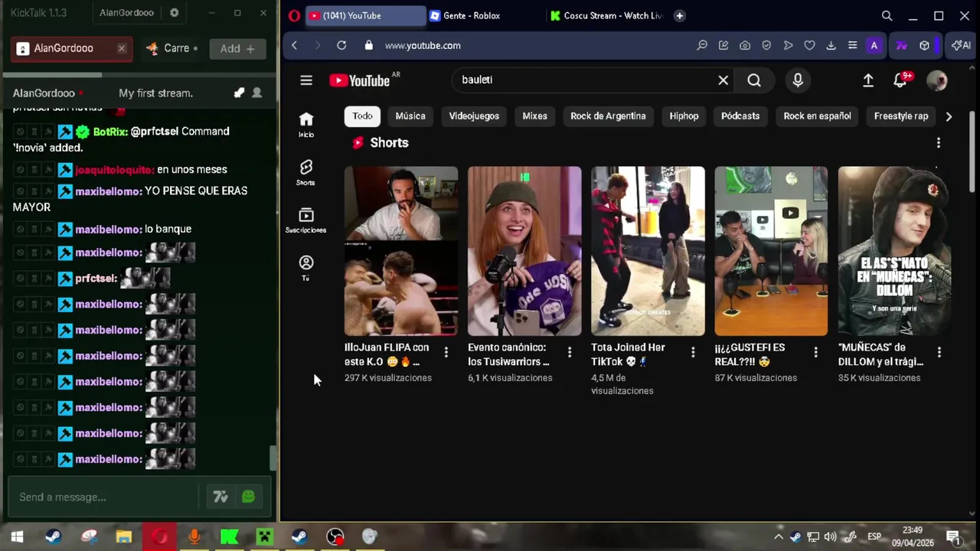This screenshot has width=980, height=551.
Task: Ban BotRix via circle-slash icon
Action: tap(21, 132)
